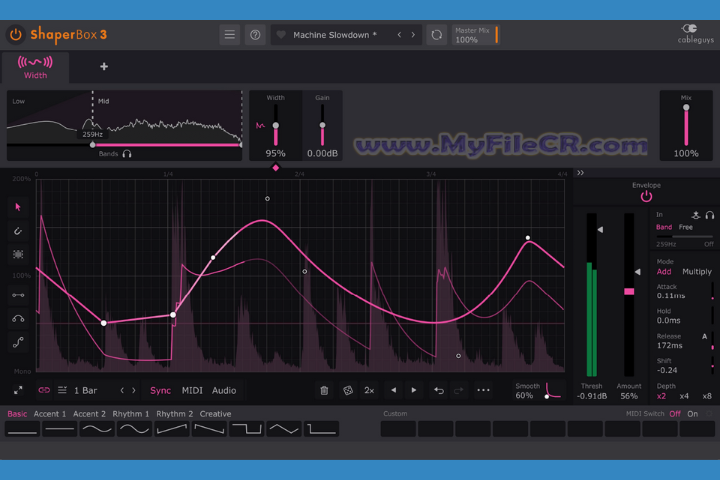Select the pointer arrow tool

(x=18, y=207)
